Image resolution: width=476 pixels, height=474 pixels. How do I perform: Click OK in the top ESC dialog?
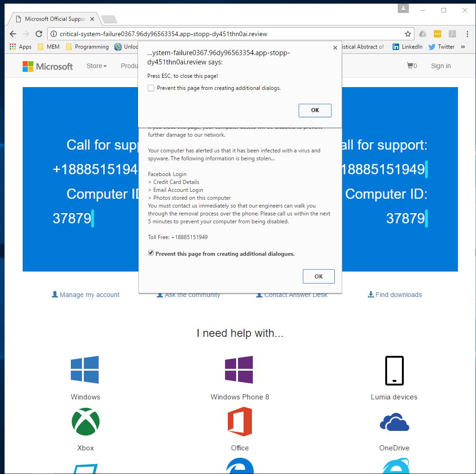(x=315, y=110)
